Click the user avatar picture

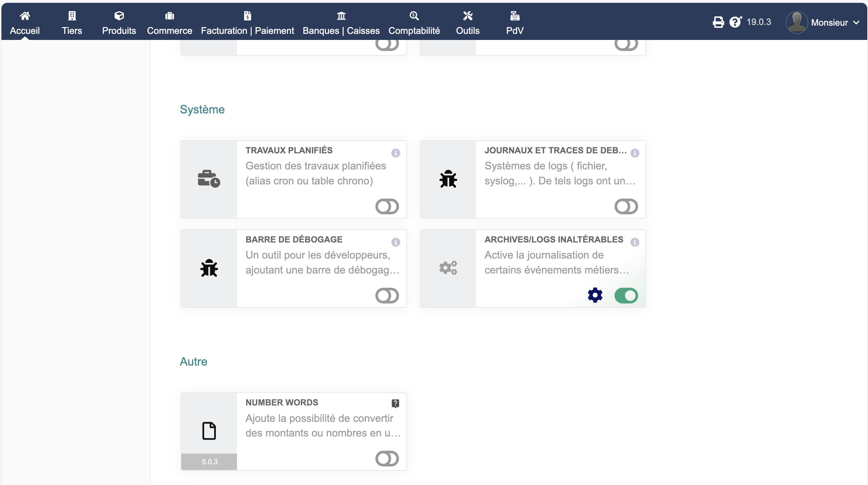pos(797,22)
